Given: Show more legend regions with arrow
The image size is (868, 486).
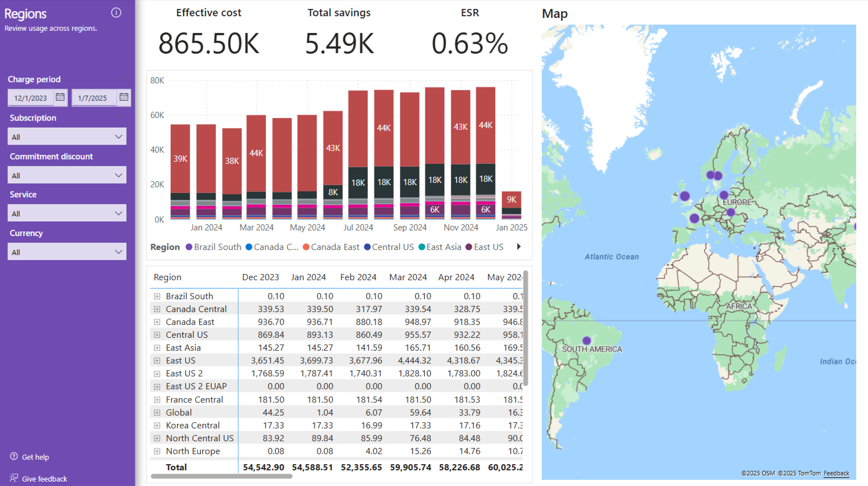Looking at the screenshot, I should tap(519, 247).
